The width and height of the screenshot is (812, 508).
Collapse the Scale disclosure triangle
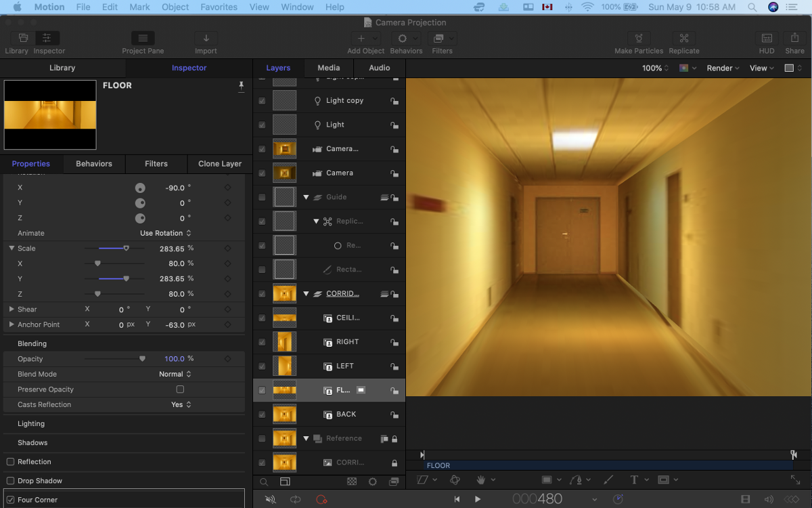point(12,249)
